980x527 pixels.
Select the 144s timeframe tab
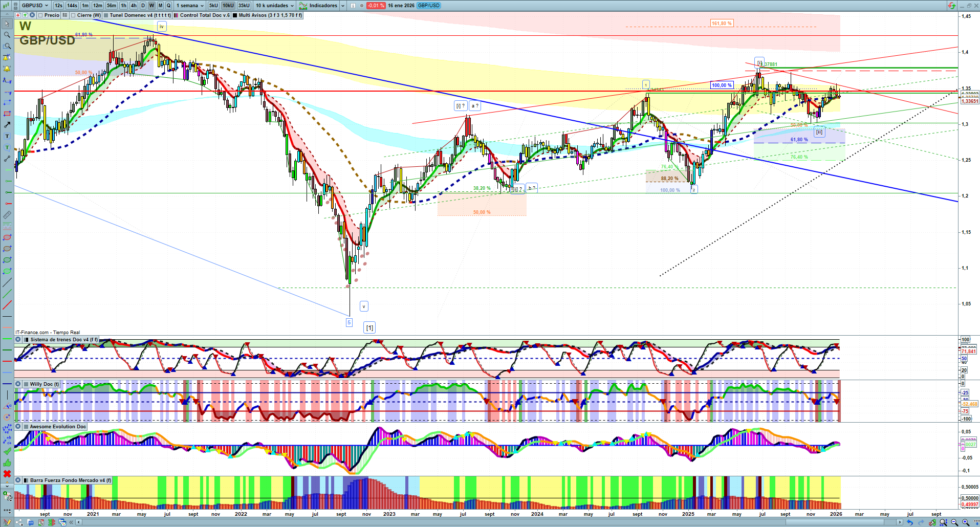coord(72,6)
